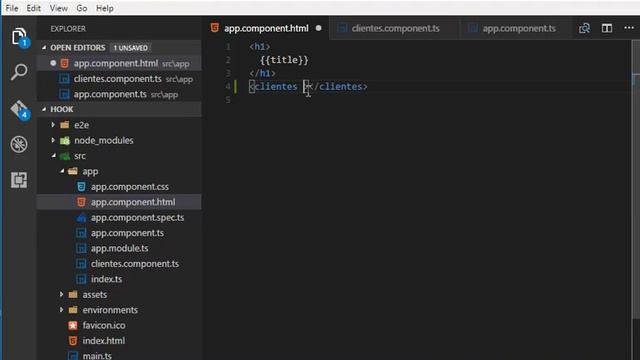Open index.html in the file tree

tap(119, 341)
